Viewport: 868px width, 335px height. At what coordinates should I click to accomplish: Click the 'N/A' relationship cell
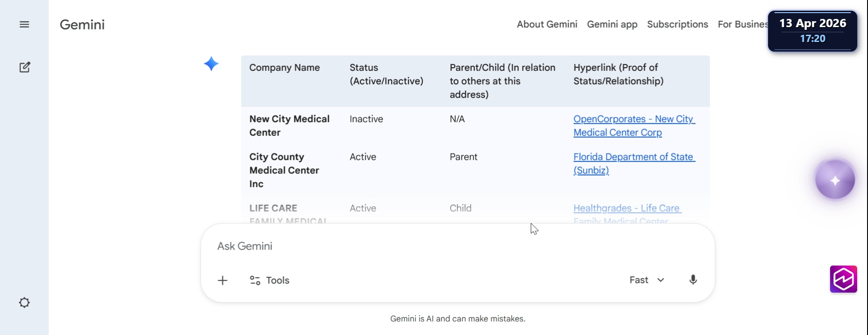(457, 119)
